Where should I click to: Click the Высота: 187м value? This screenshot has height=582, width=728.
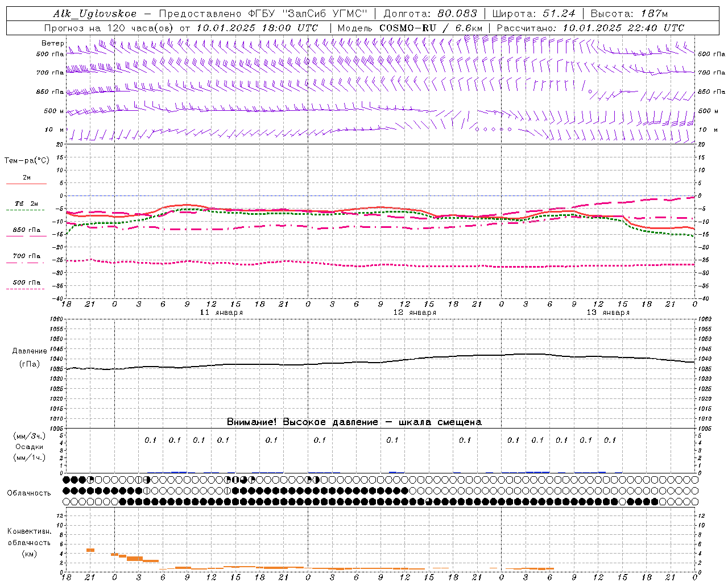(x=629, y=14)
